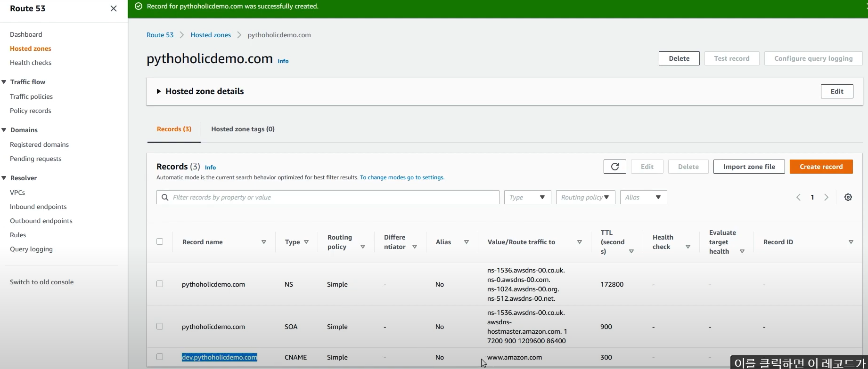The image size is (868, 369).
Task: Go to the previous records page arrow
Action: click(x=798, y=197)
